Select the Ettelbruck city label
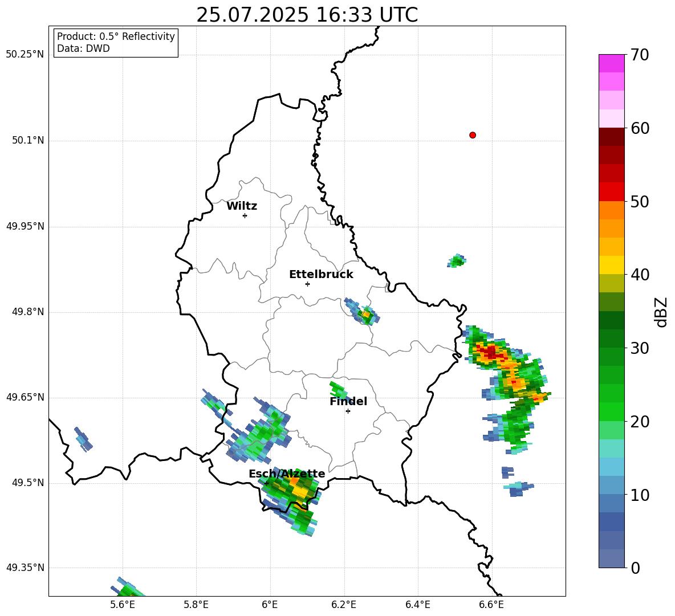The height and width of the screenshot is (616, 675). click(x=321, y=275)
